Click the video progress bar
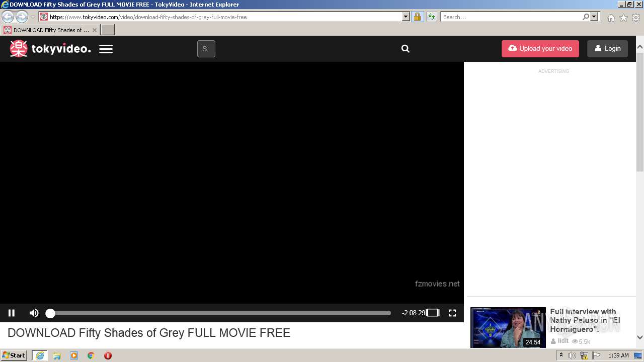 pyautogui.click(x=220, y=313)
